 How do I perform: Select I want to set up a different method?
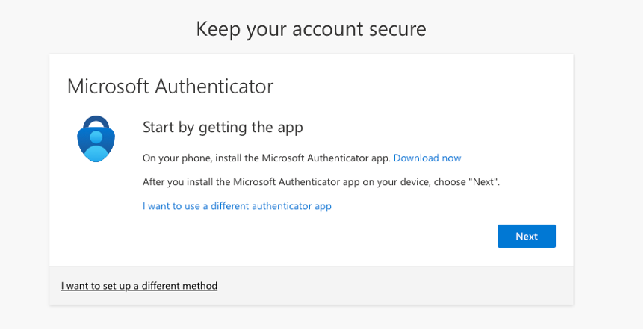pyautogui.click(x=139, y=286)
